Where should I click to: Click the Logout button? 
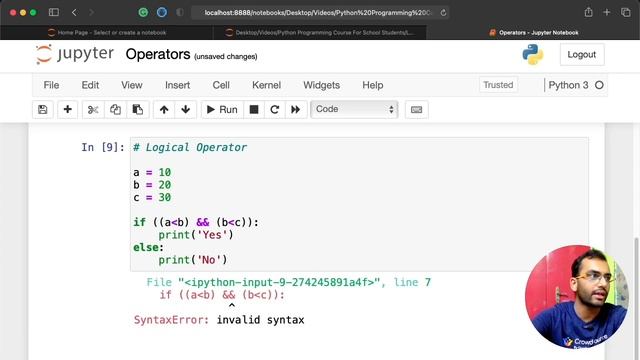[582, 54]
